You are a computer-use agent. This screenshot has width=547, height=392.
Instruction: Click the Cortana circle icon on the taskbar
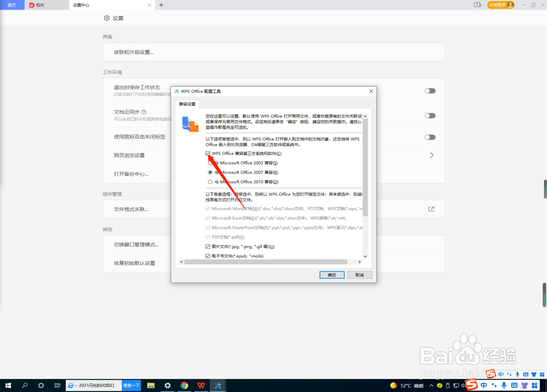(41, 385)
